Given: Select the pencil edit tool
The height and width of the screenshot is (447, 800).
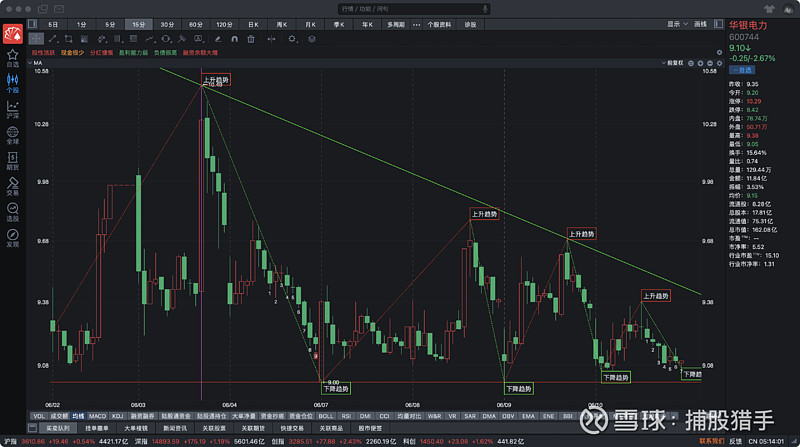Looking at the screenshot, I should pyautogui.click(x=218, y=39).
